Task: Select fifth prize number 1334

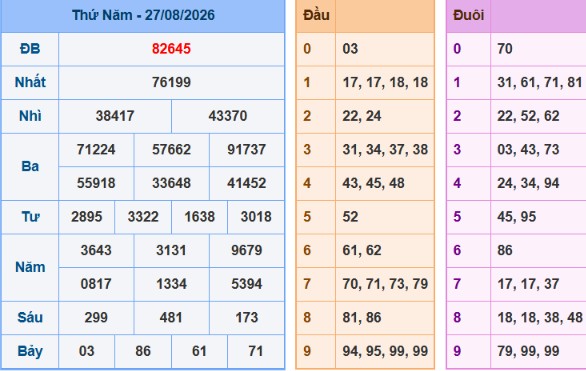Action: tap(171, 284)
